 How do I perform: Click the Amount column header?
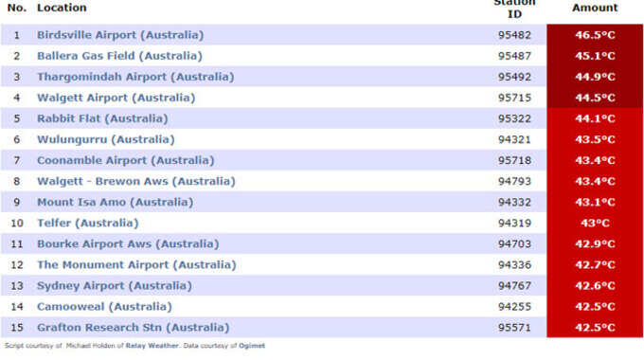click(595, 8)
